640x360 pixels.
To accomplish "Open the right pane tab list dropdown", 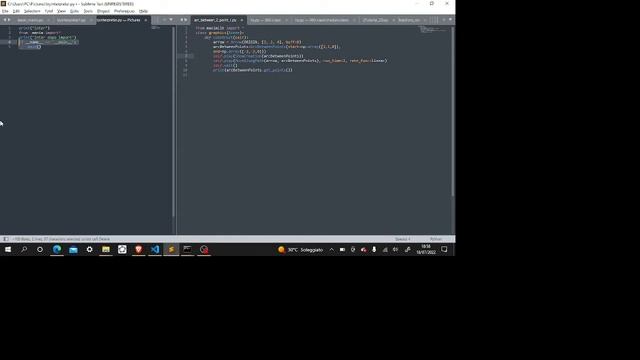I will [x=450, y=20].
